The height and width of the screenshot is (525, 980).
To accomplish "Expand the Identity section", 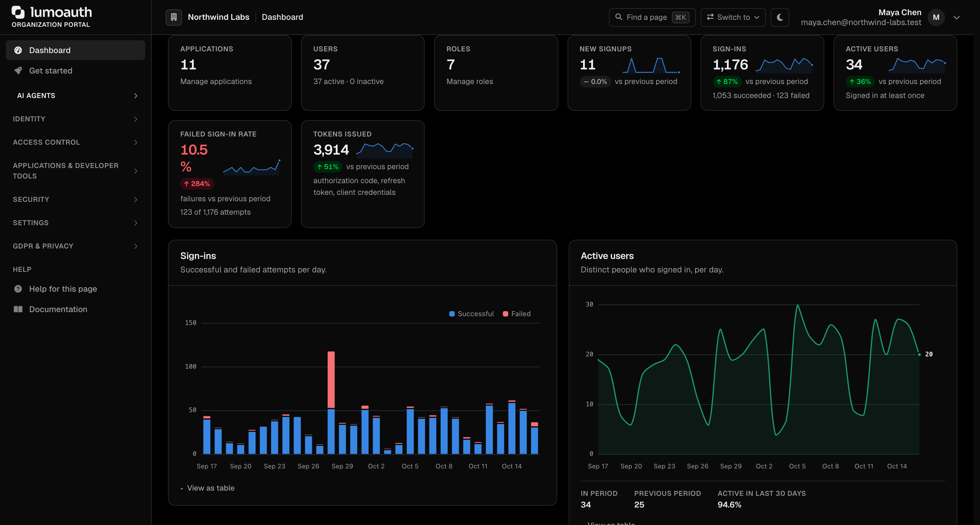I will (76, 119).
